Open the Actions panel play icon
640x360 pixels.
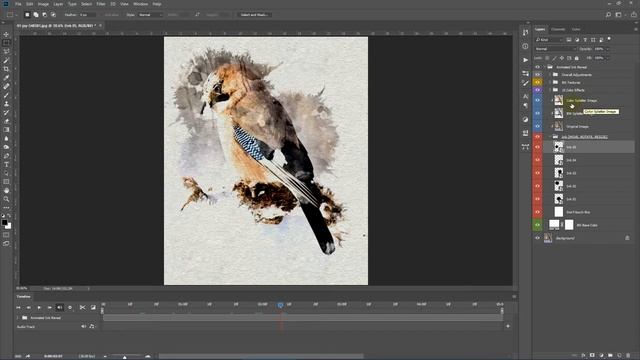pos(525,60)
